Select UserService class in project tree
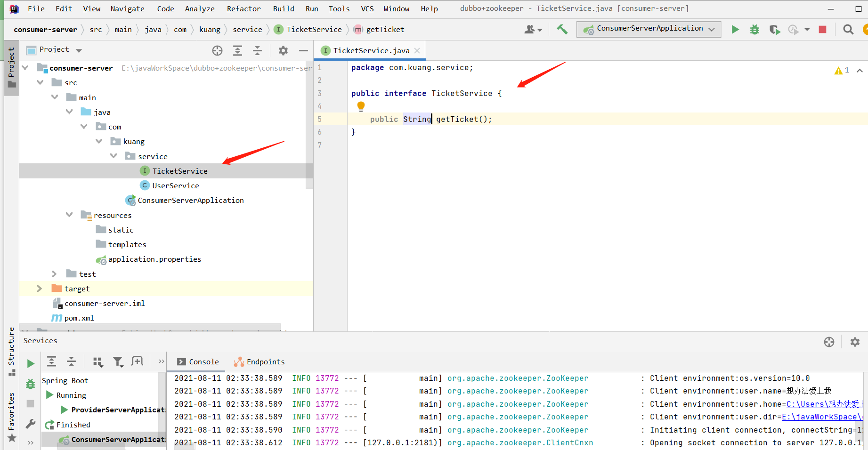Image resolution: width=868 pixels, height=450 pixels. click(175, 185)
